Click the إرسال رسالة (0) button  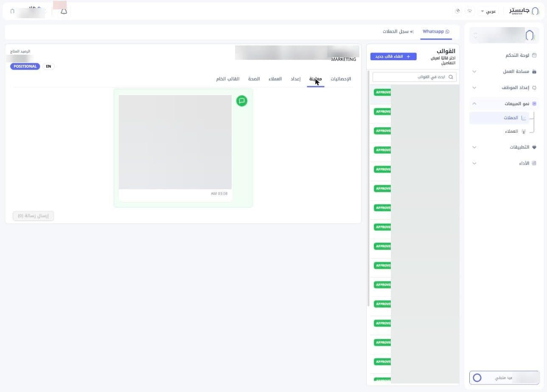(x=34, y=216)
